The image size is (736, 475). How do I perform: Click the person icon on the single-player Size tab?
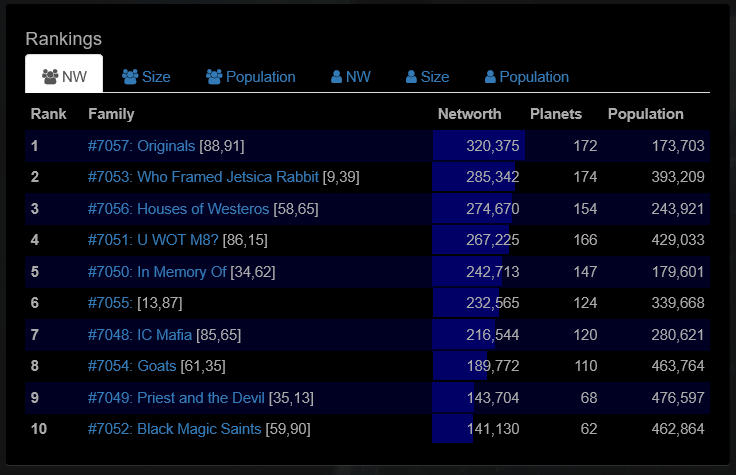[411, 77]
